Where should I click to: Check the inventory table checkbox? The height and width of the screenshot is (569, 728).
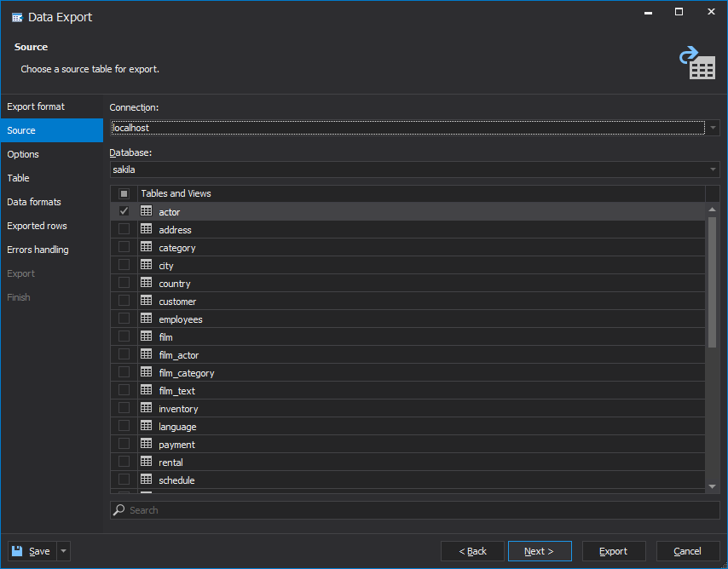click(x=124, y=408)
